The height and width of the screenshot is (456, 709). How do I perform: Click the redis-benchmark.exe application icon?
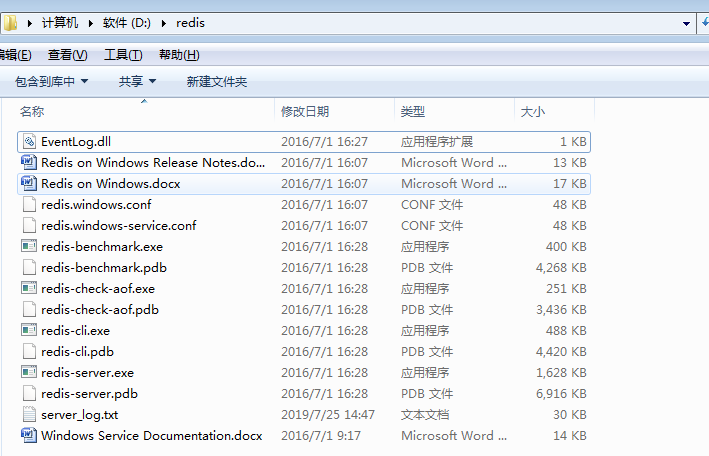(x=29, y=247)
